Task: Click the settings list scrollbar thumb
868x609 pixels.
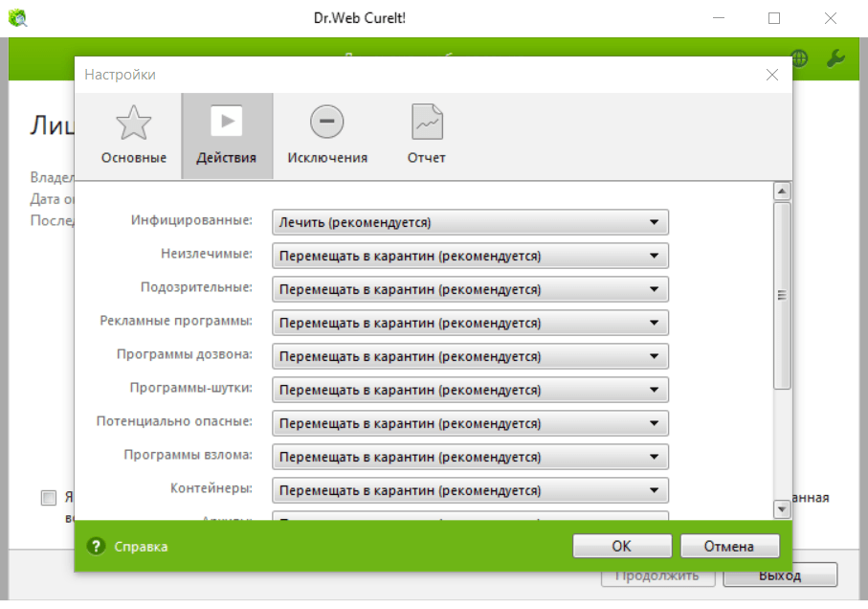Action: click(x=782, y=295)
